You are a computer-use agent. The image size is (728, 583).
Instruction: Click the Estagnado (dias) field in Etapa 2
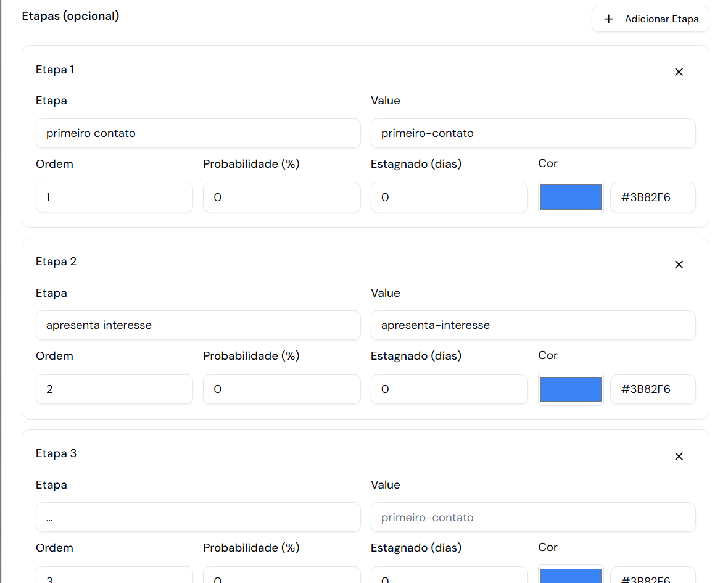tap(449, 389)
